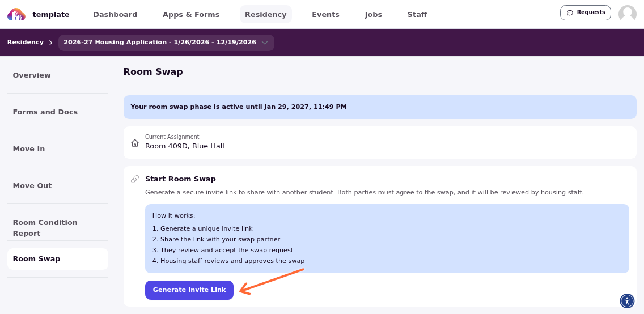Click the house icon beside Current Assignment
The image size is (644, 314).
tap(135, 143)
